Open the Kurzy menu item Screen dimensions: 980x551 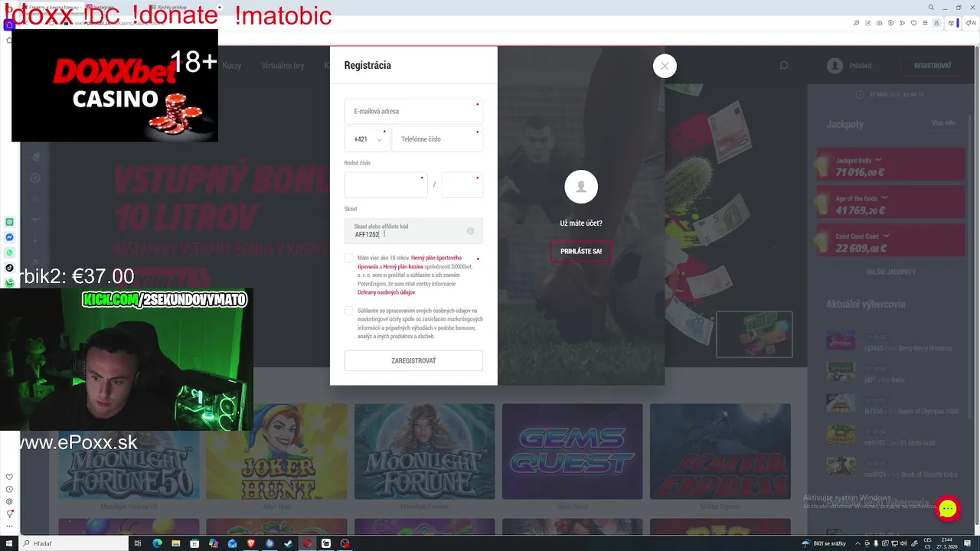coord(232,66)
